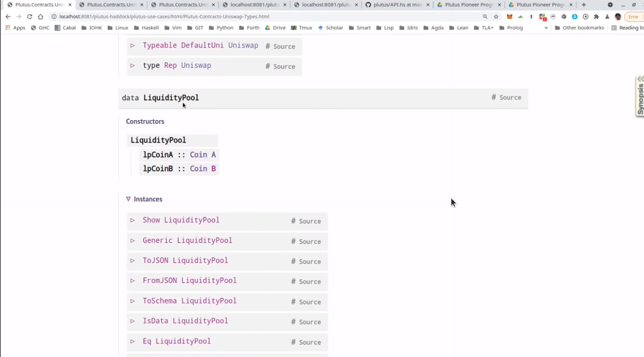Collapse the Instances section
The image size is (644, 357).
pyautogui.click(x=128, y=199)
